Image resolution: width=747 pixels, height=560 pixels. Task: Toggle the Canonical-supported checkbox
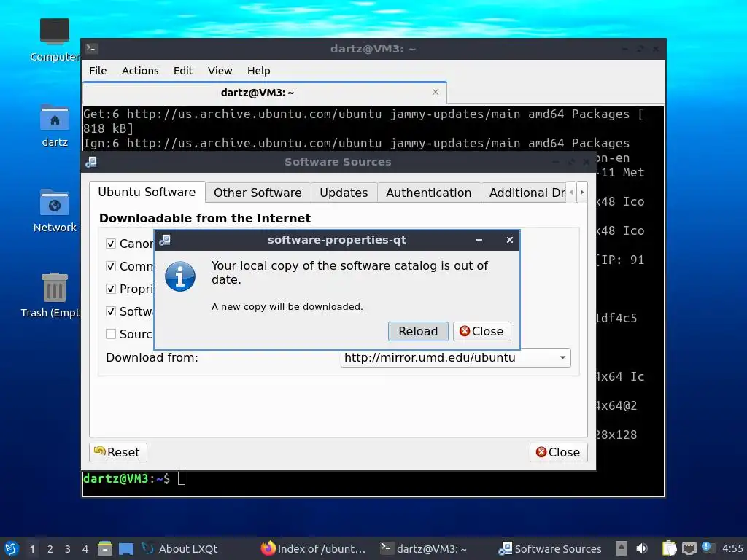(111, 244)
